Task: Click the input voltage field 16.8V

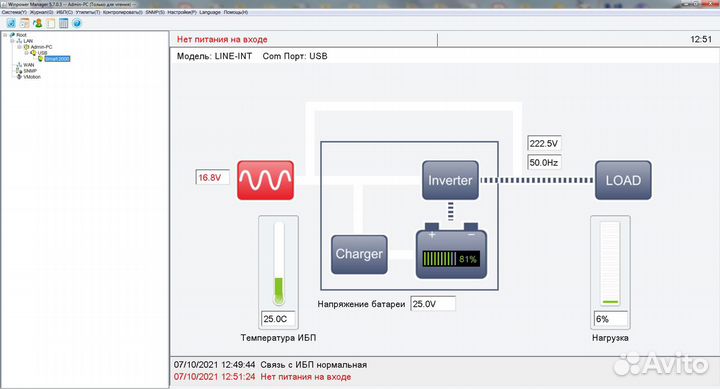Action: (213, 177)
